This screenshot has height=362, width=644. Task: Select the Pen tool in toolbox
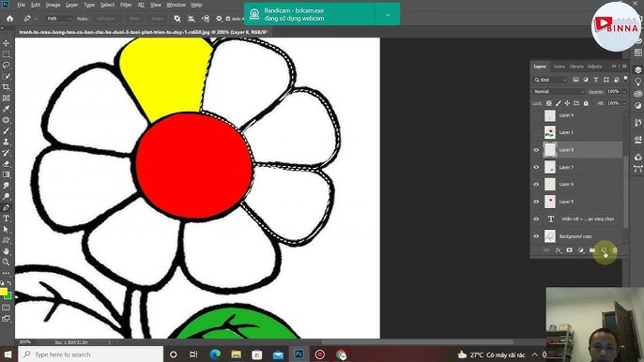coord(6,207)
